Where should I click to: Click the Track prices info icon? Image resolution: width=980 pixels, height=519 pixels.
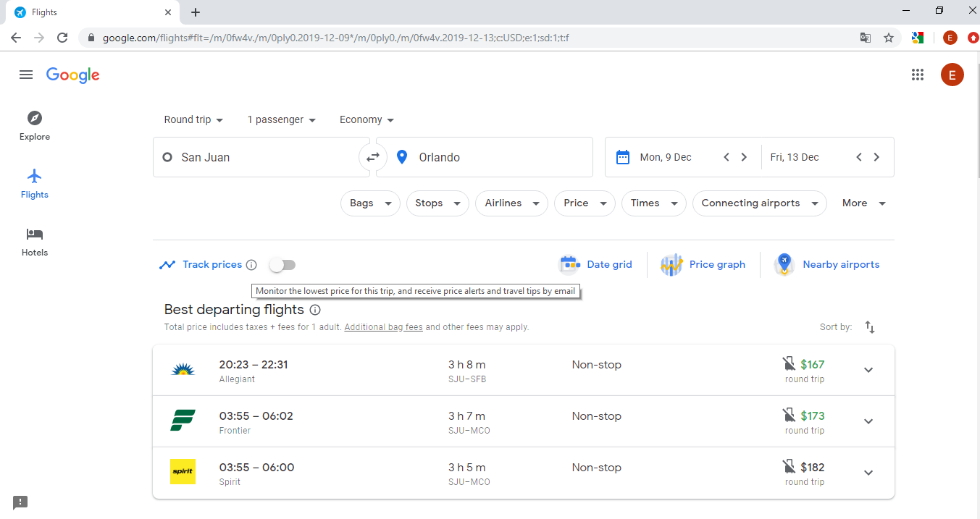point(251,265)
